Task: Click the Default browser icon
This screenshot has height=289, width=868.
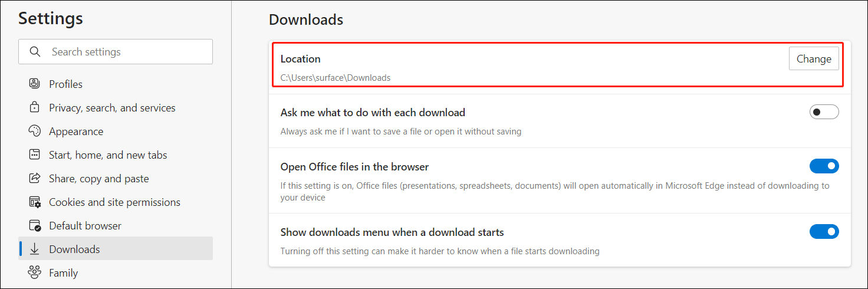Action: pyautogui.click(x=34, y=225)
